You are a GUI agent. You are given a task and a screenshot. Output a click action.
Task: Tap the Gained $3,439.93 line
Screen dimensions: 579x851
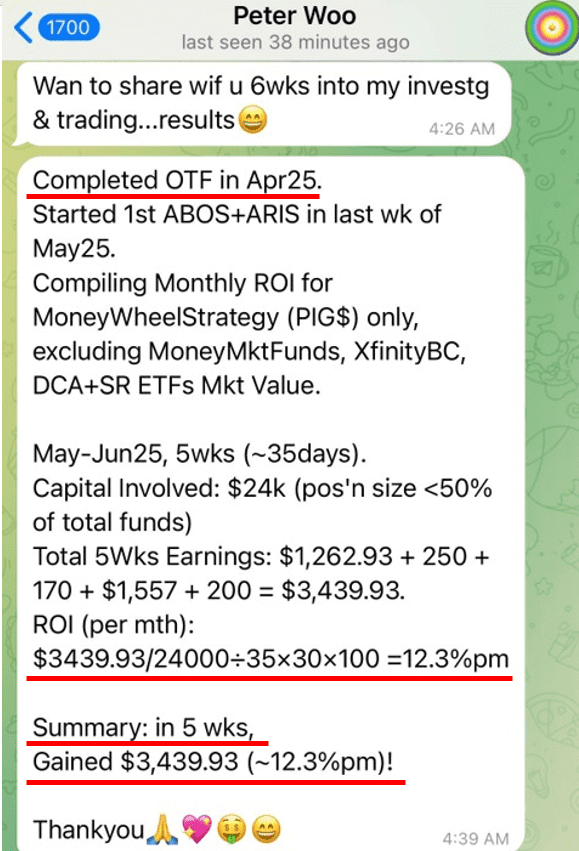pos(213,761)
